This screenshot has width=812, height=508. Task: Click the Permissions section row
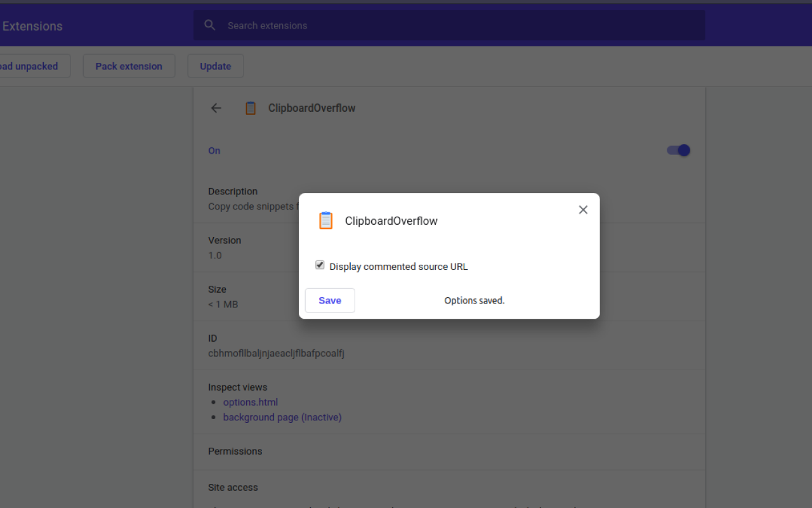point(235,451)
